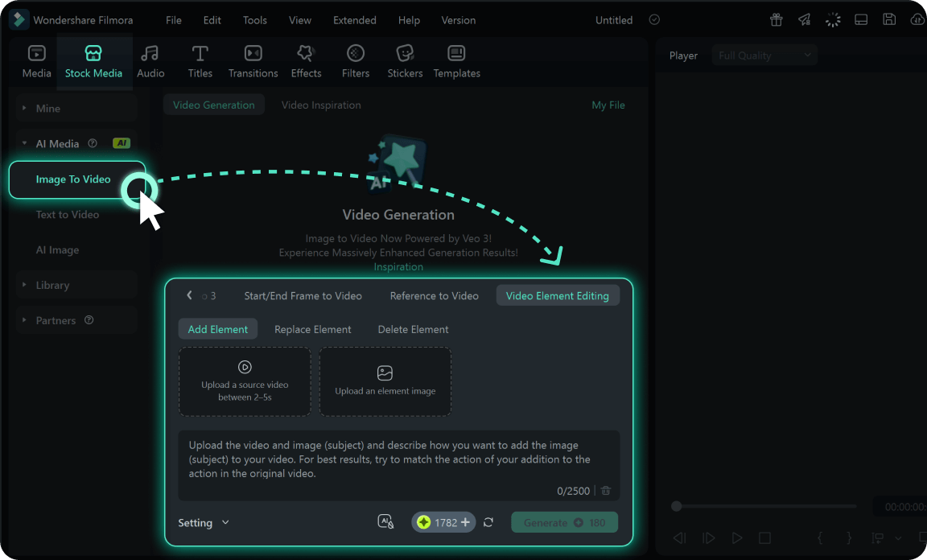Click the layout panel icon in title bar
The width and height of the screenshot is (927, 560).
(861, 19)
